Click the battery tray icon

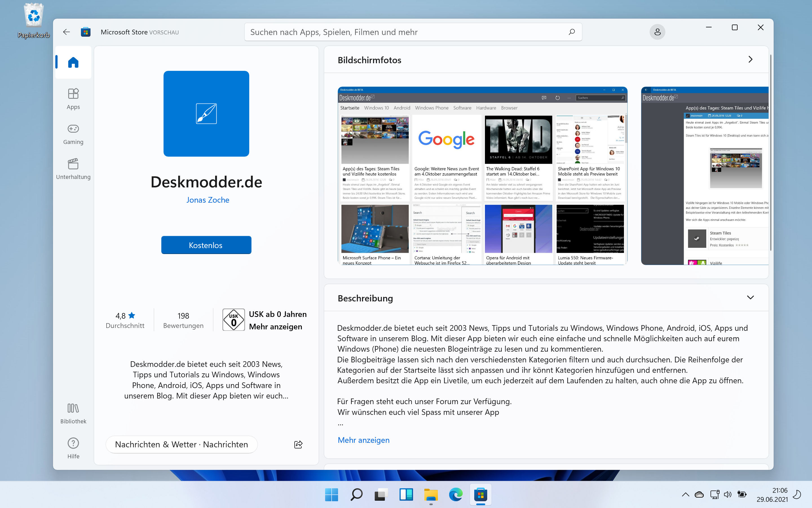pos(742,494)
